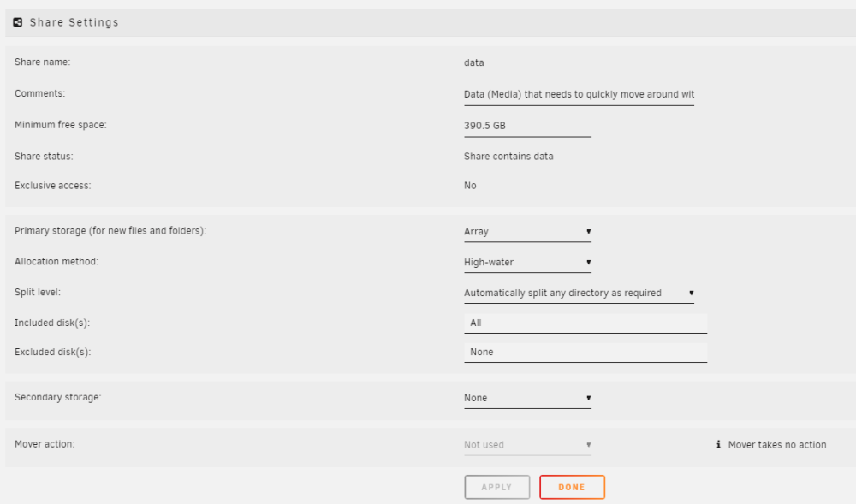Click into the Comments text field

(x=579, y=94)
